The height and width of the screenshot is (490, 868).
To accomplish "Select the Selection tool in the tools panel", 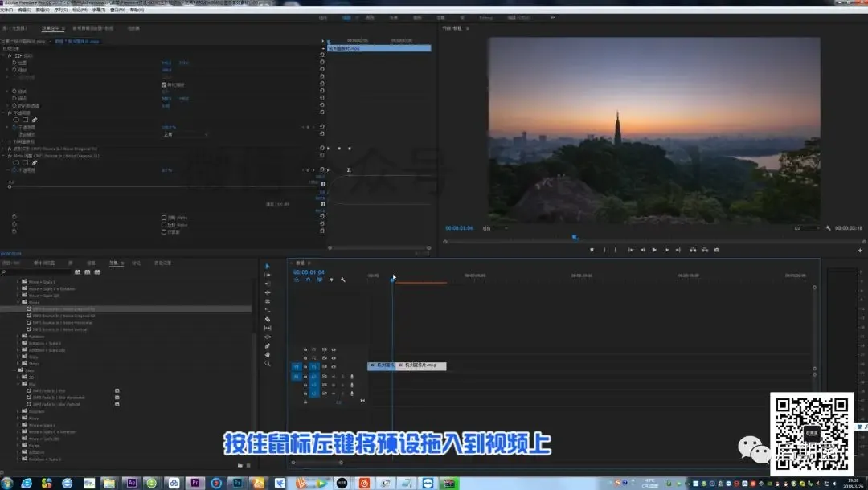I will point(268,267).
